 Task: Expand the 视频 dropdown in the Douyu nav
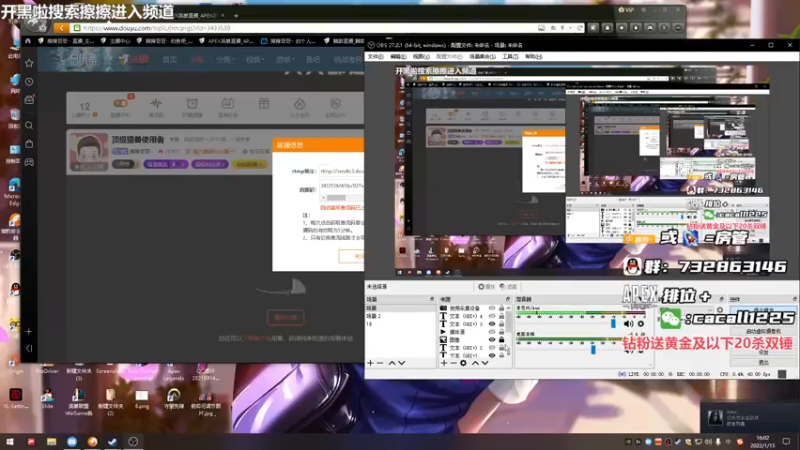pos(255,60)
